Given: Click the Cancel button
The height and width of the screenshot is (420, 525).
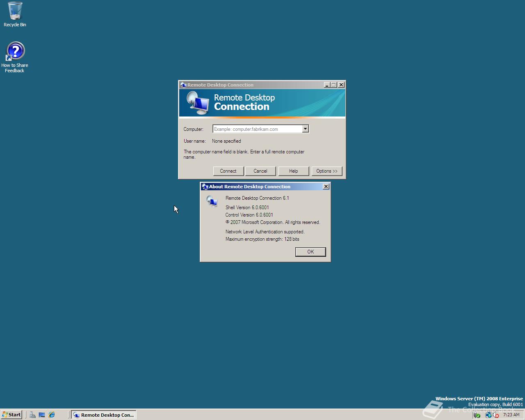Looking at the screenshot, I should click(260, 171).
